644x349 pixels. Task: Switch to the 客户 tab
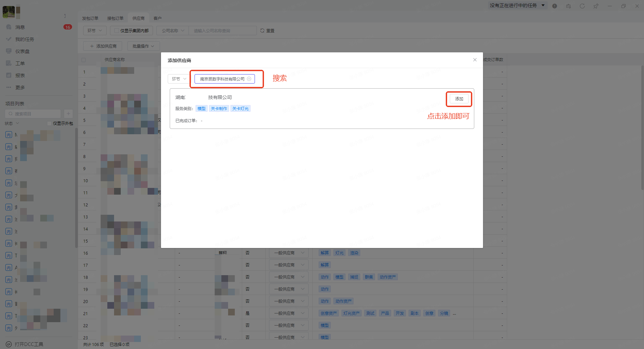click(158, 18)
